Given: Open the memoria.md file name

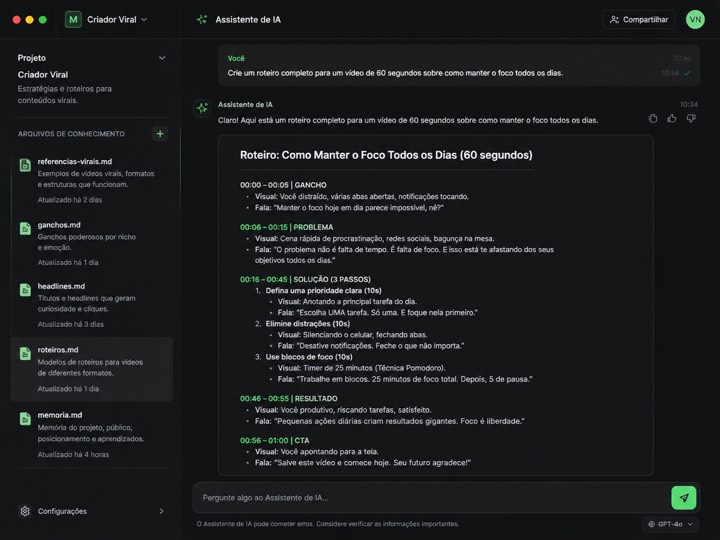Looking at the screenshot, I should tap(60, 415).
